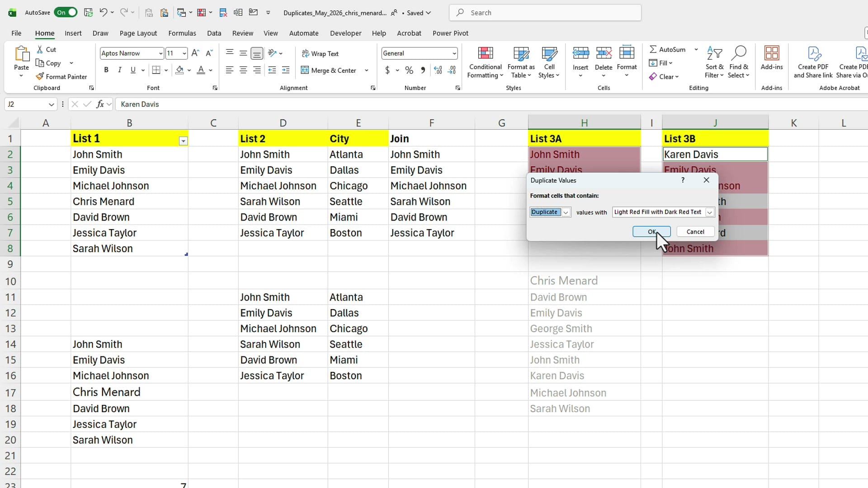
Task: Increase Decimal places
Action: (438, 70)
